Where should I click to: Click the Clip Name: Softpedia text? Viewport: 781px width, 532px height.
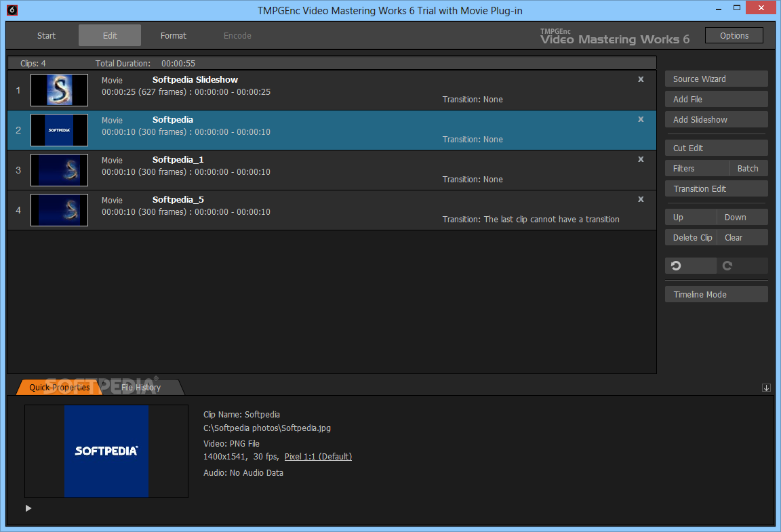click(241, 415)
